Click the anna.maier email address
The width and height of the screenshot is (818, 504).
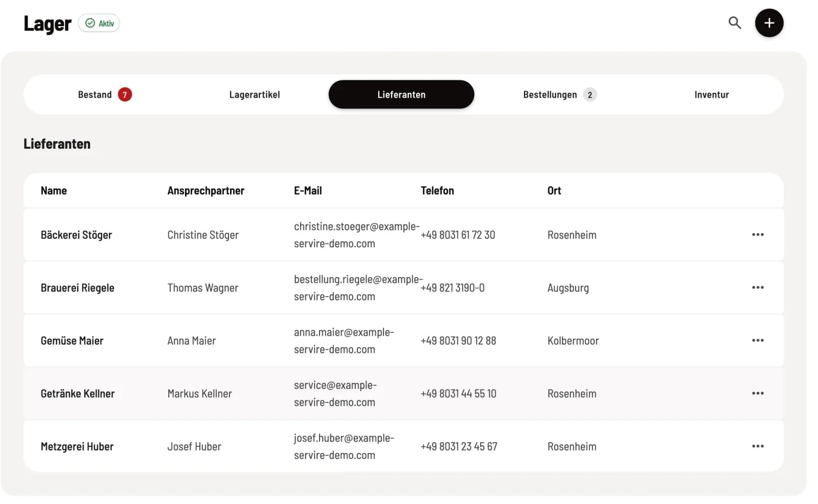coord(344,341)
